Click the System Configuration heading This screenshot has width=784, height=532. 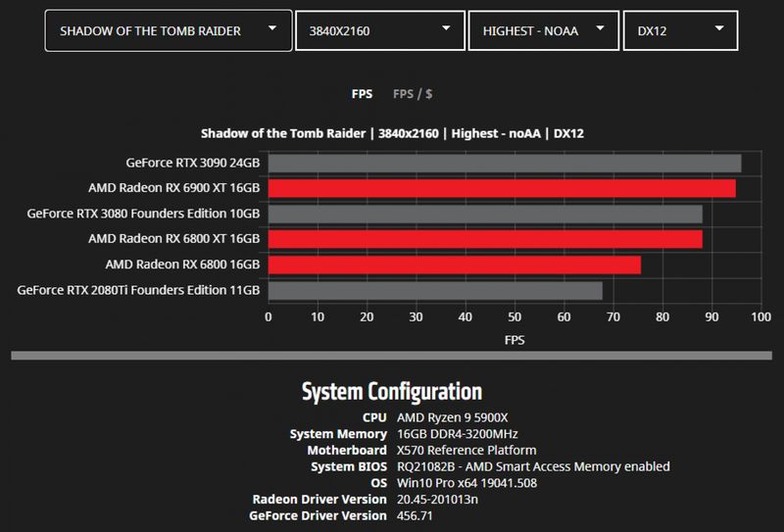pyautogui.click(x=392, y=392)
